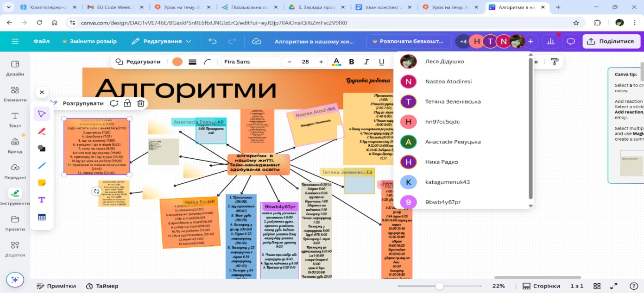The image size is (644, 293).
Task: Open the Елементи sidebar tab
Action: tap(15, 94)
